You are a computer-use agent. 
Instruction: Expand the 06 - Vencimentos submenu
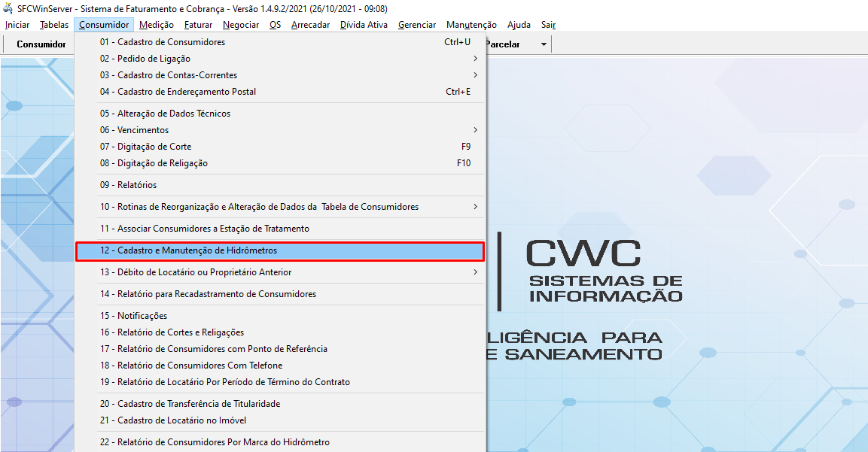pyautogui.click(x=475, y=130)
